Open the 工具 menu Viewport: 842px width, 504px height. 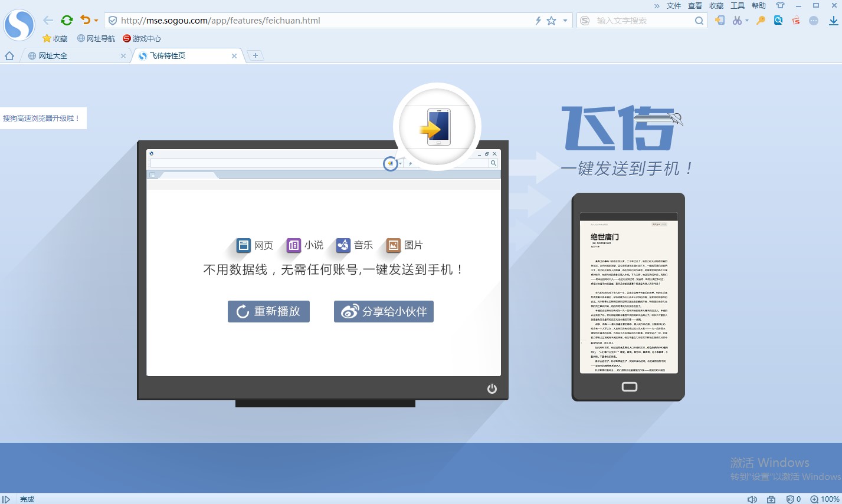(738, 6)
